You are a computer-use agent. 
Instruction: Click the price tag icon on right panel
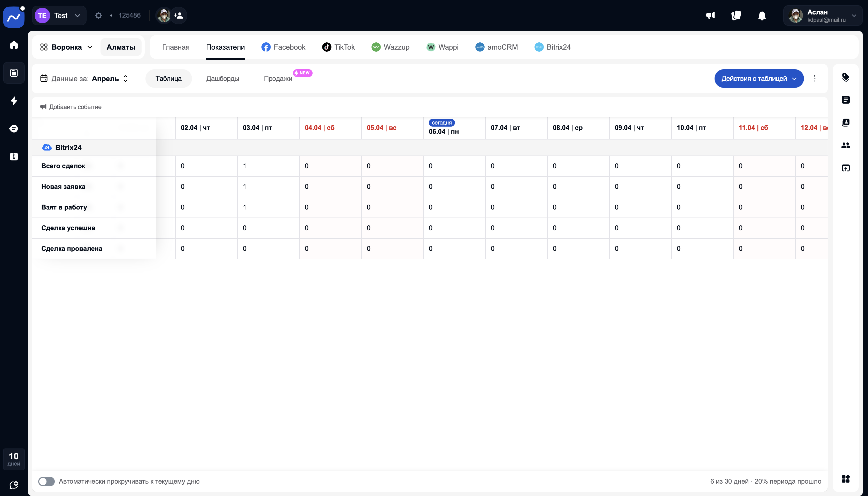coord(846,77)
